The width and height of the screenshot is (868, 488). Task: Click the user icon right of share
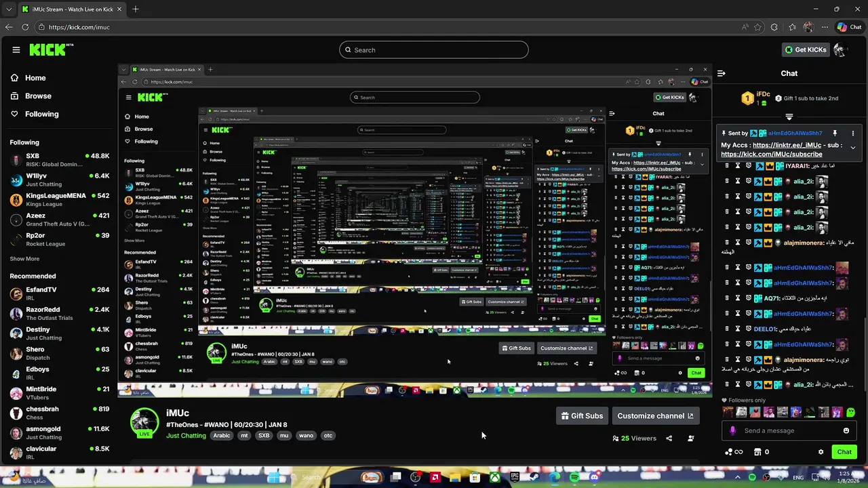point(690,438)
